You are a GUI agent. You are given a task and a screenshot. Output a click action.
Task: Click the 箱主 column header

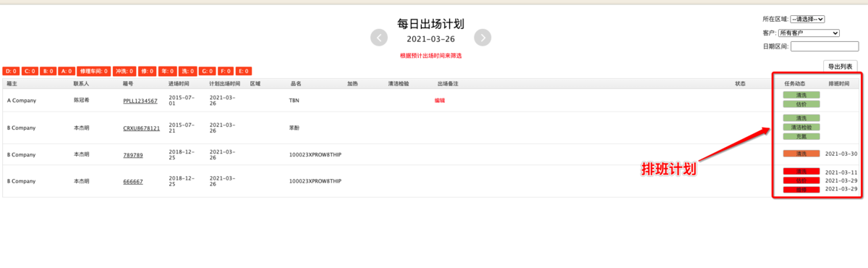click(x=12, y=83)
